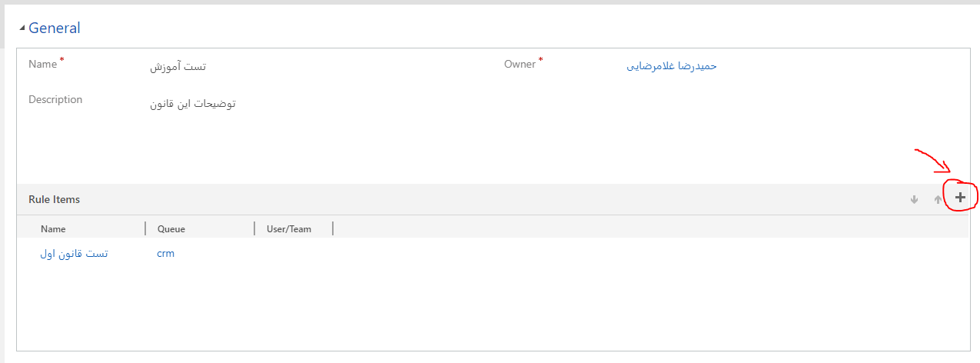Move the rule item down with the arrow
The image size is (980, 363).
click(x=914, y=199)
